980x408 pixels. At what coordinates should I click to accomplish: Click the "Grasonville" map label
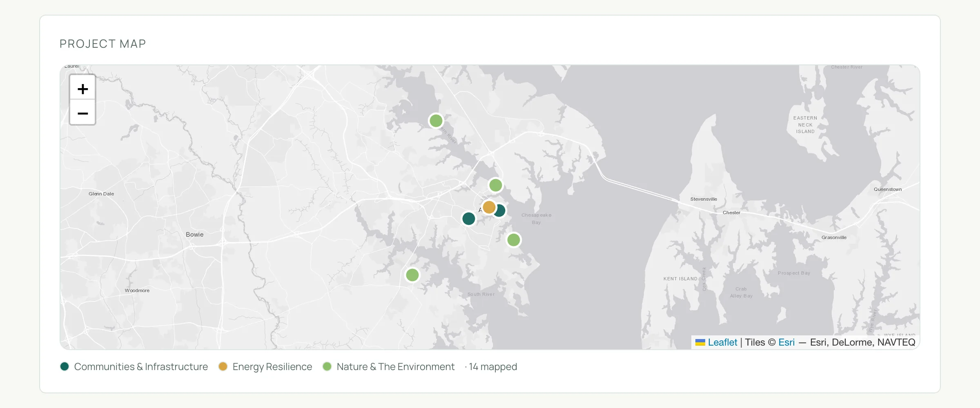coord(834,237)
